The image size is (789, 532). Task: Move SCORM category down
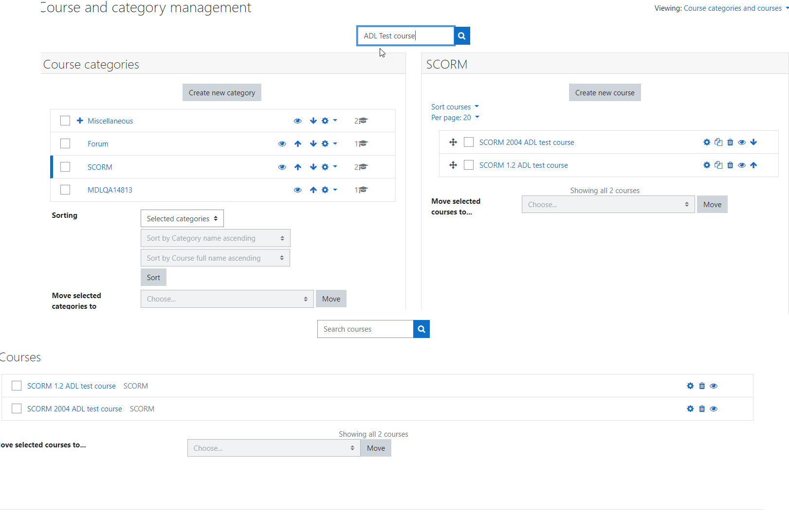pyautogui.click(x=313, y=167)
